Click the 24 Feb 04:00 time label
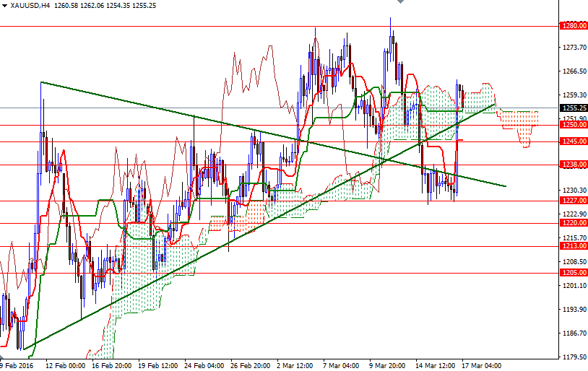Viewport: 588px width, 371px height. (204, 365)
